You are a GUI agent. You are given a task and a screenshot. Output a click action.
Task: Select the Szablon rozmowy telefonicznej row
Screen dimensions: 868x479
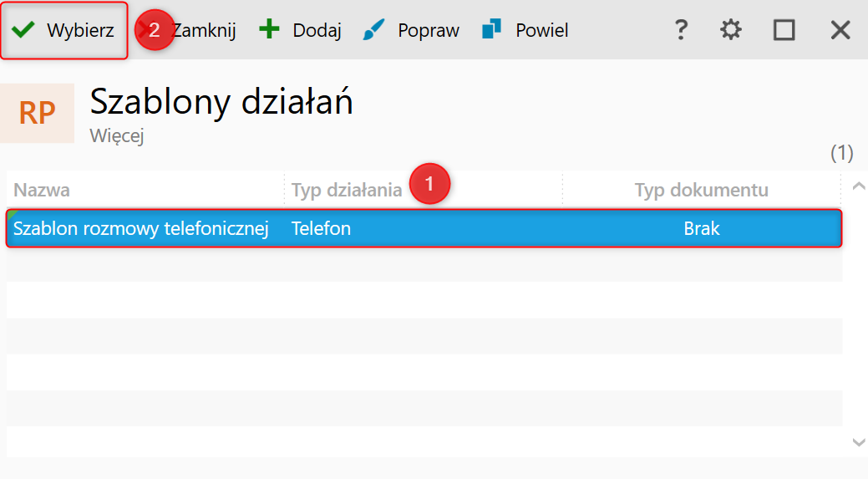(x=140, y=228)
